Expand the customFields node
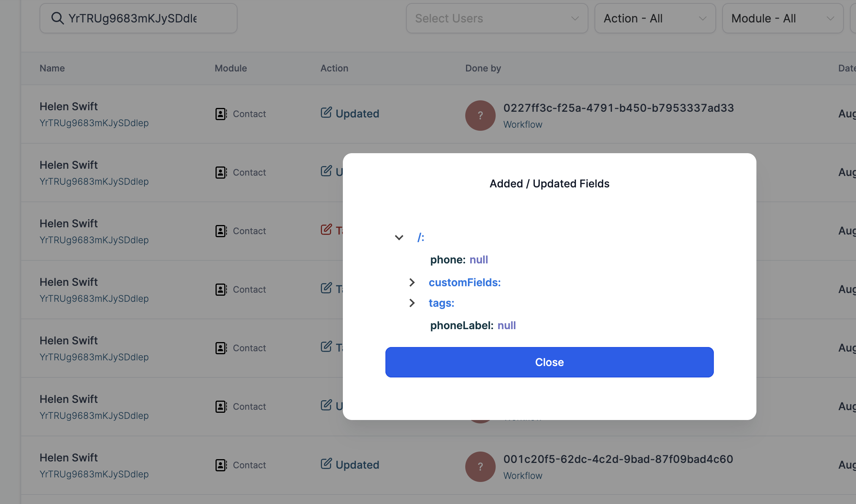This screenshot has height=504, width=856. click(412, 282)
